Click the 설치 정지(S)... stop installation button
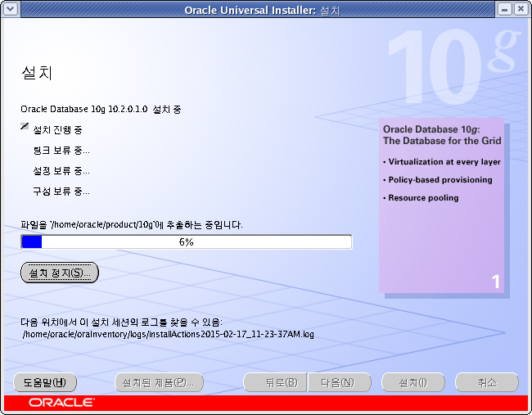The image size is (532, 415). pos(60,273)
